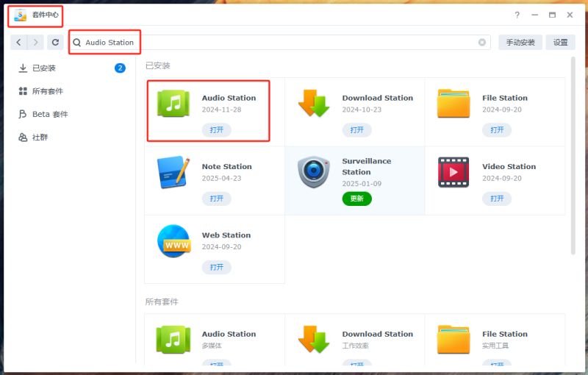Viewport: 588px width, 375px height.
Task: Click the Surveillance Station camera icon
Action: coord(314,172)
